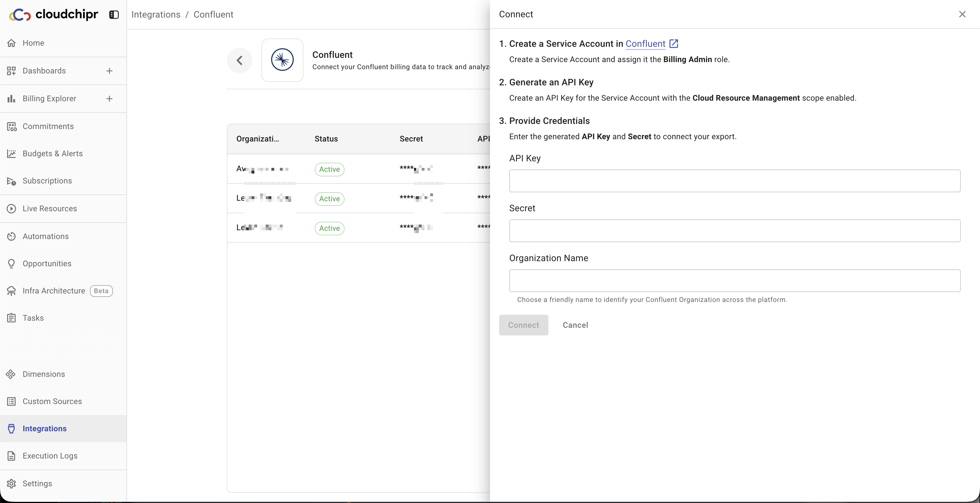
Task: Click the cloudchipr logo
Action: pyautogui.click(x=54, y=14)
